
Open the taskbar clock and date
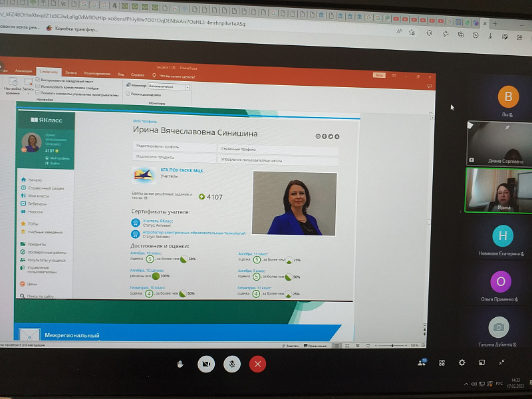click(516, 383)
